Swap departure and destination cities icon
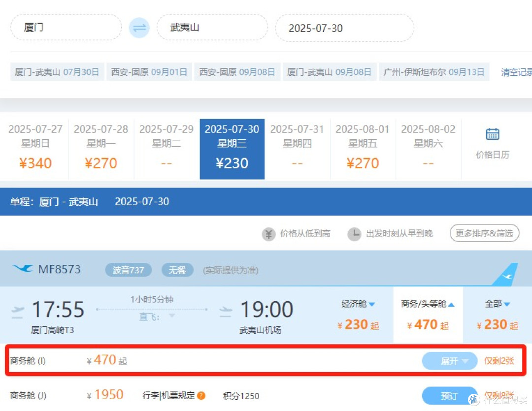Image resolution: width=532 pixels, height=411 pixels. coord(139,28)
